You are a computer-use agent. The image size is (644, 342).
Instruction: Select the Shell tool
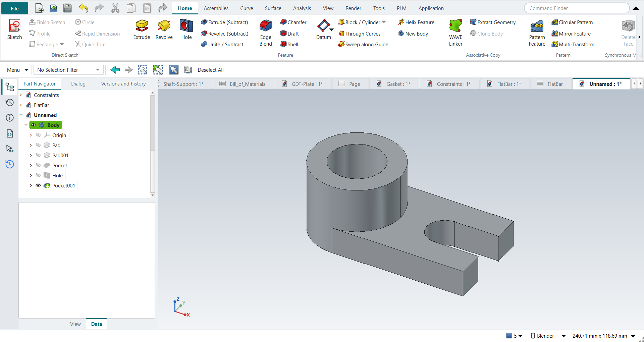[289, 44]
